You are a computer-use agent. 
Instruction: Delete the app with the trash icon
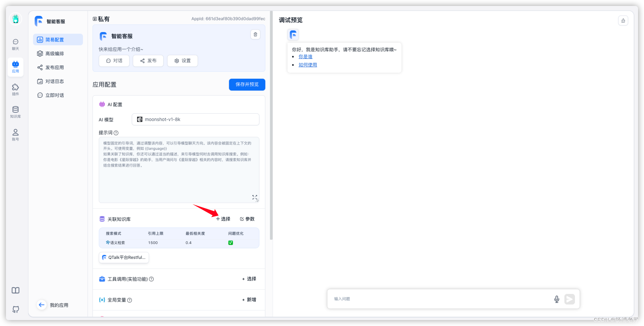[x=255, y=34]
